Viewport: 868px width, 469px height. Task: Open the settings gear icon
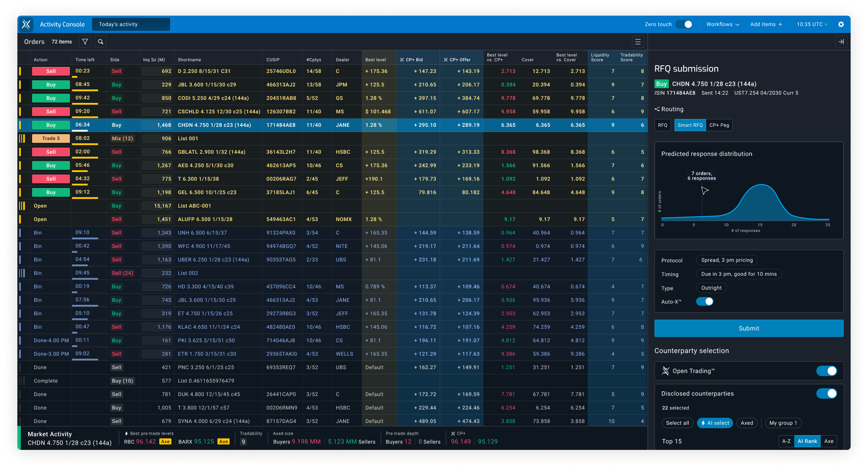[841, 24]
